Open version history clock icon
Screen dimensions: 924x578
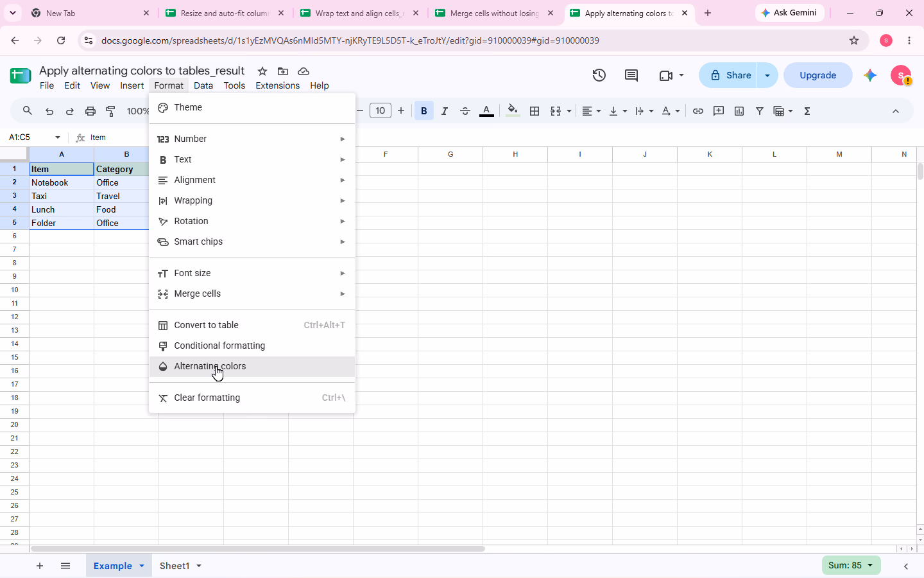pyautogui.click(x=599, y=75)
